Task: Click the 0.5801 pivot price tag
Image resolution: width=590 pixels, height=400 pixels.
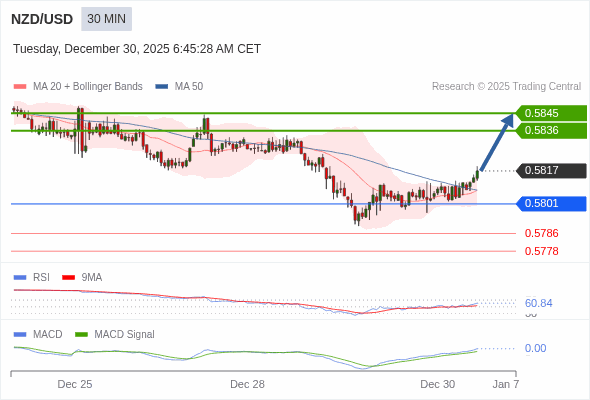Action: 552,204
